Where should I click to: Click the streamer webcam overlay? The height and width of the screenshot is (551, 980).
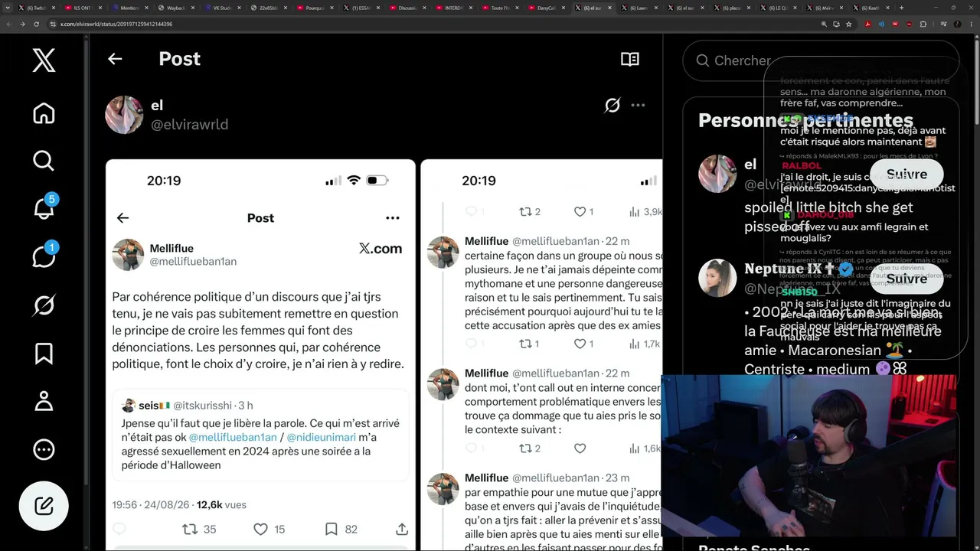coord(808,457)
